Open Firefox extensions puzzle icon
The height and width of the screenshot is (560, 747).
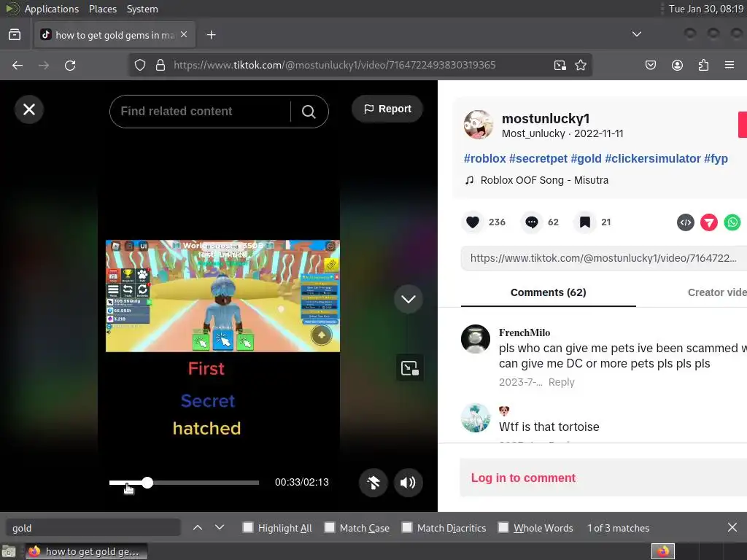(703, 65)
